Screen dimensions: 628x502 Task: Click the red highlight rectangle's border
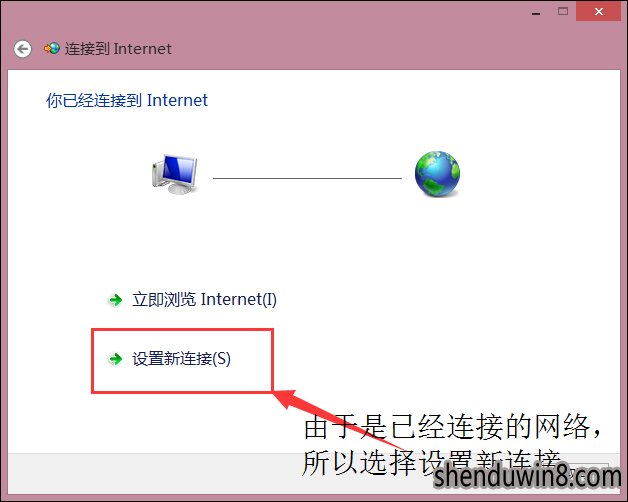[x=182, y=330]
